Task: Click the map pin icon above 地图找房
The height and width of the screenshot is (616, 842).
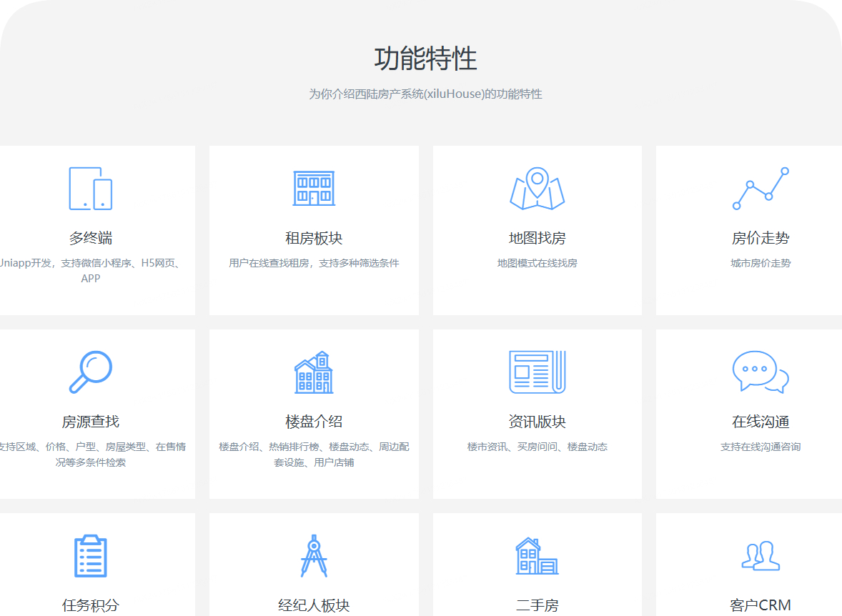Action: (x=537, y=188)
